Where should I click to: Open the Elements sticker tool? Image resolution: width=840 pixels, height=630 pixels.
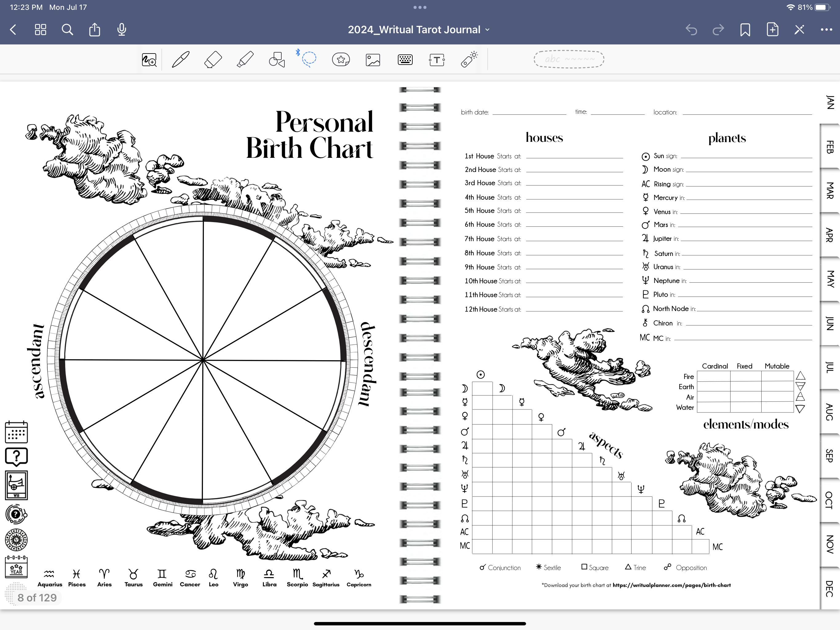[341, 60]
